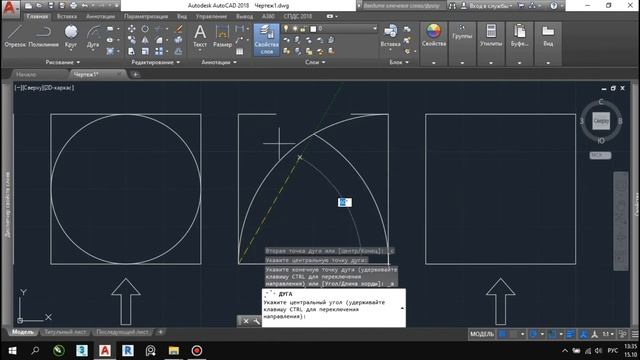Click the Mirror tool icon
This screenshot has width=640, height=360.
click(x=145, y=40)
